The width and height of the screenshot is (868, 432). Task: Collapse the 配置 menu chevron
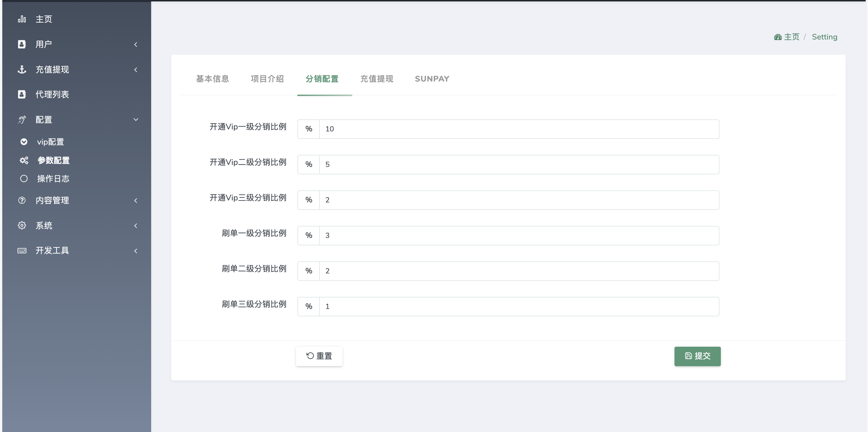click(136, 120)
